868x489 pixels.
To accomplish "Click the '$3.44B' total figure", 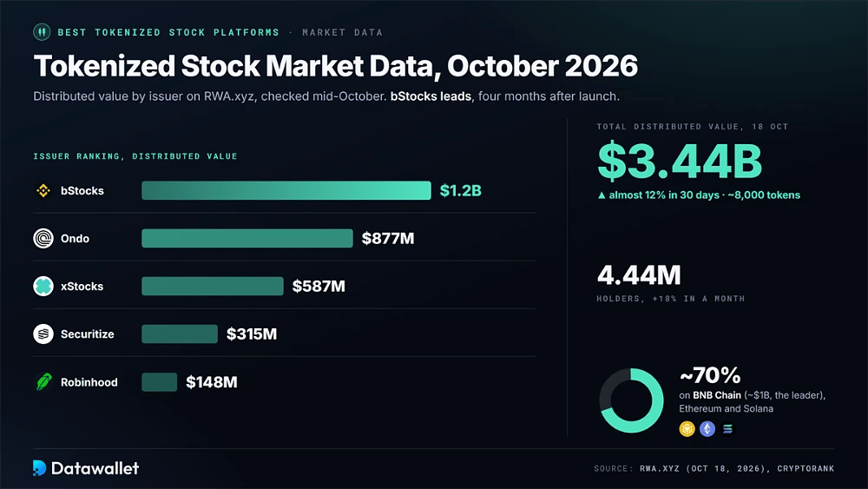I will tap(680, 162).
